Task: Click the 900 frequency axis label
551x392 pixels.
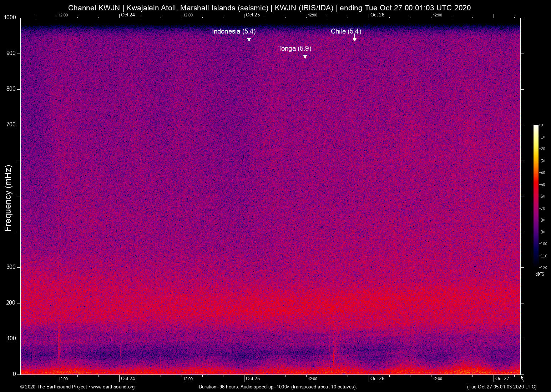Action: point(11,53)
